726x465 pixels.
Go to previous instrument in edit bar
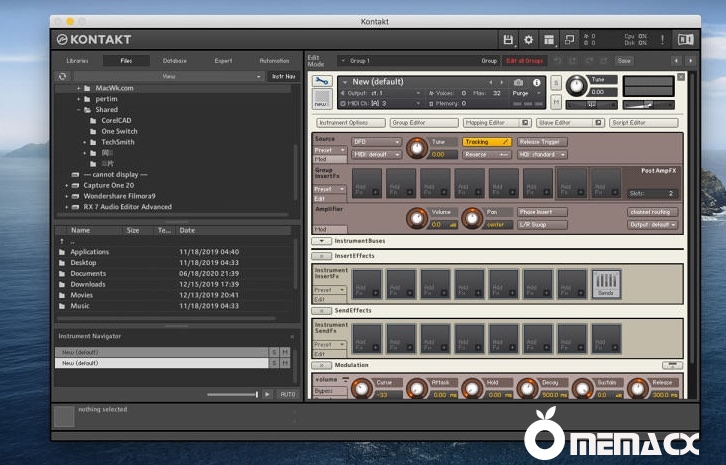(676, 61)
